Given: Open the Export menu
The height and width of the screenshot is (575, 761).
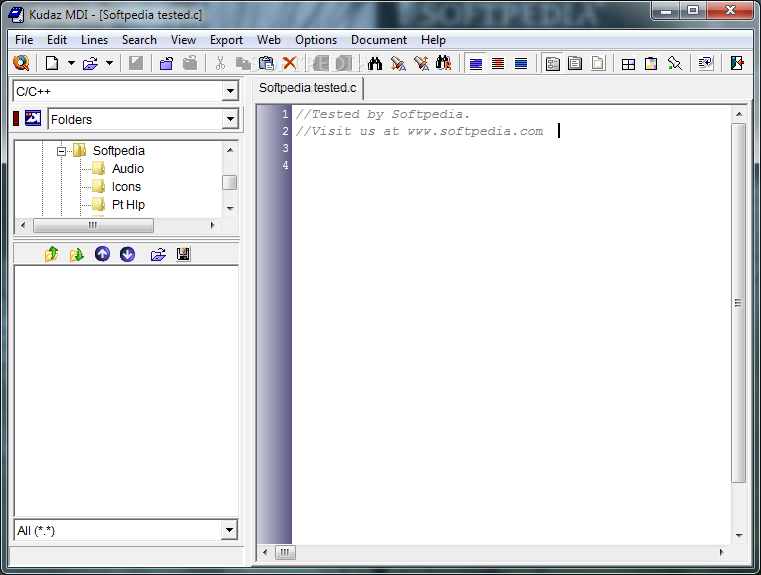Looking at the screenshot, I should click(x=226, y=40).
